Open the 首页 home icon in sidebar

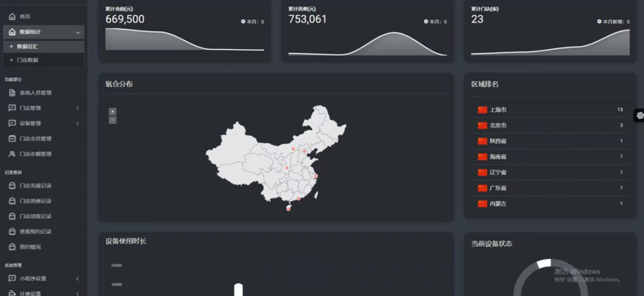point(12,16)
